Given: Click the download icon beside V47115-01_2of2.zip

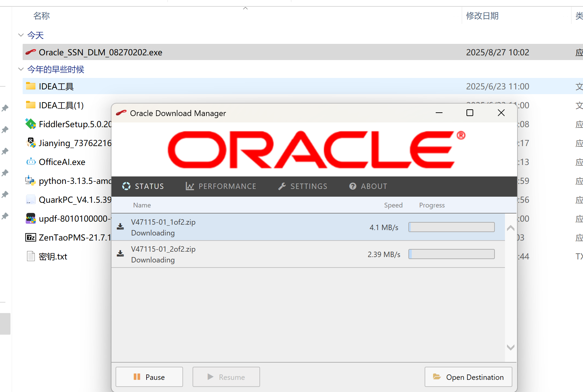Looking at the screenshot, I should pos(120,253).
